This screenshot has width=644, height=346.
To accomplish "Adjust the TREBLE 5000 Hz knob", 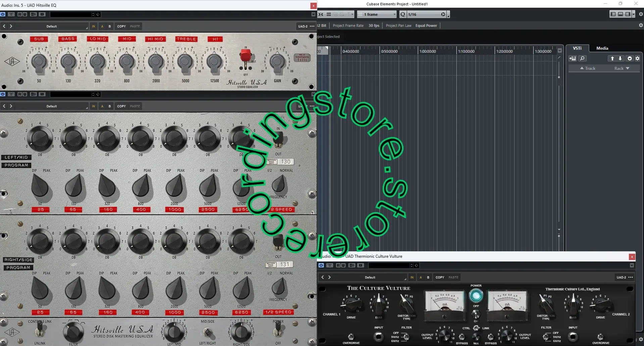I will point(185,62).
